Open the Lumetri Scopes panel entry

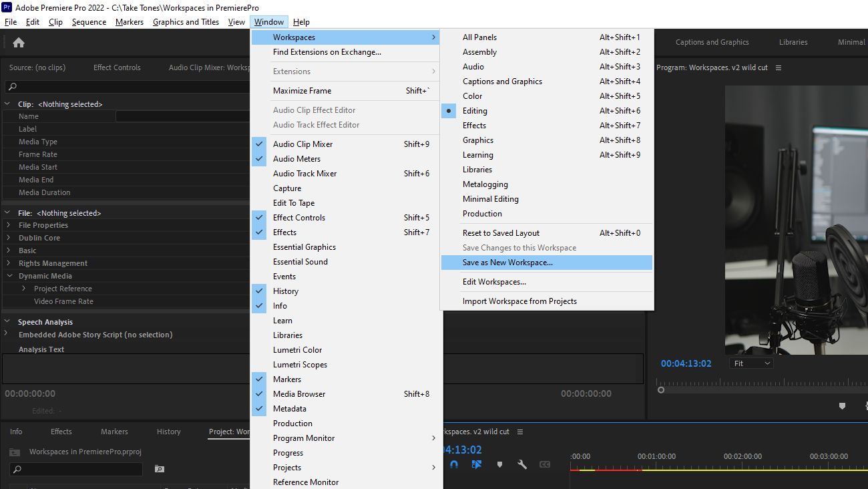[x=346, y=365]
